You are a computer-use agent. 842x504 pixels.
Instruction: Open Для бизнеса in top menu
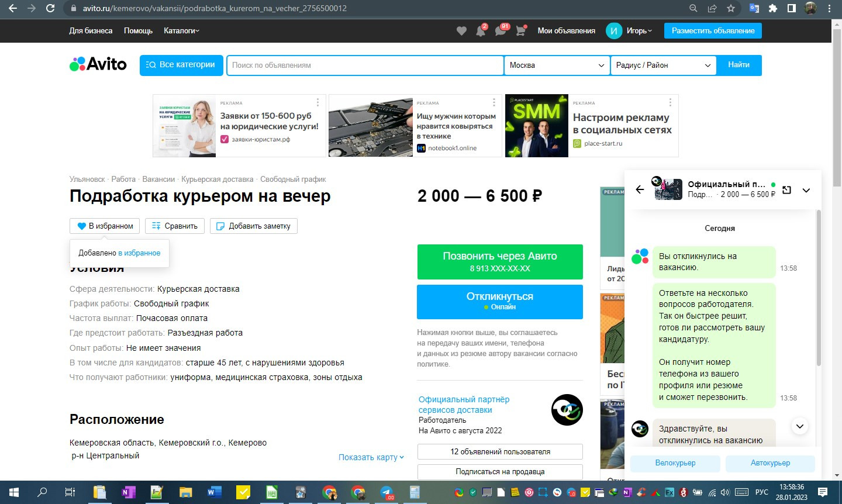click(x=91, y=31)
